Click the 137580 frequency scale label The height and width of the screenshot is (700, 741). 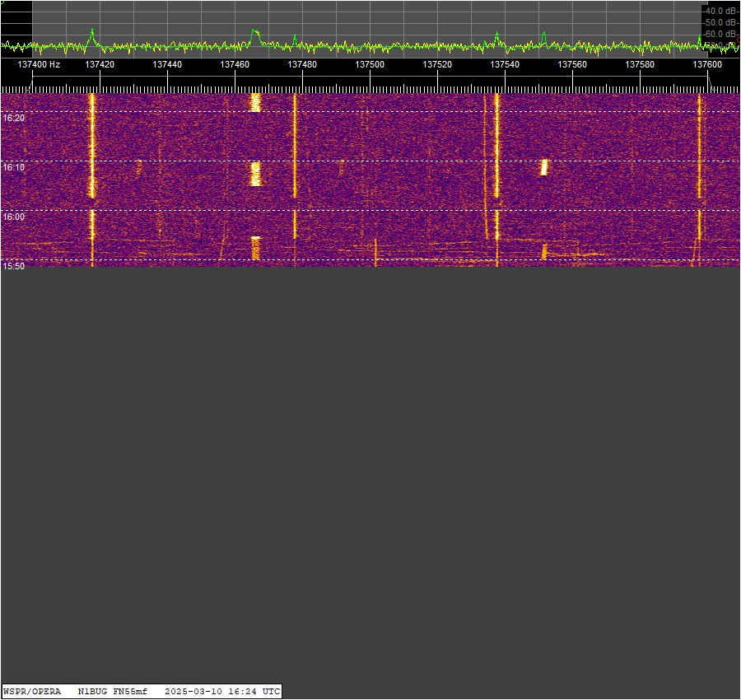(x=640, y=64)
